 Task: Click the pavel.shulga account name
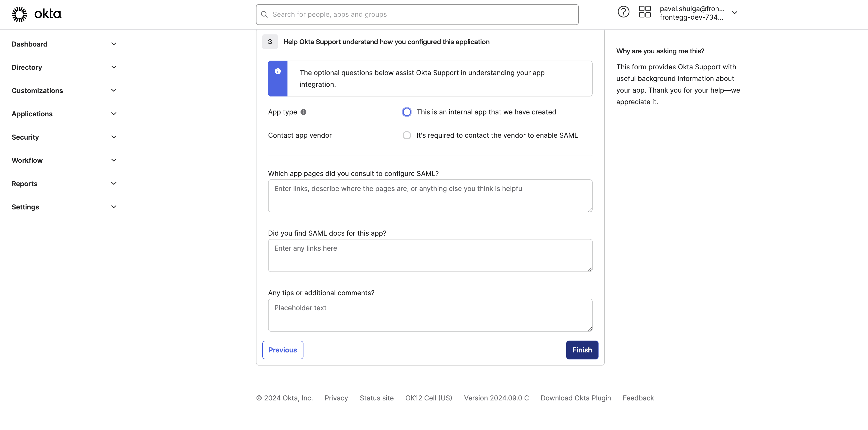coord(692,9)
